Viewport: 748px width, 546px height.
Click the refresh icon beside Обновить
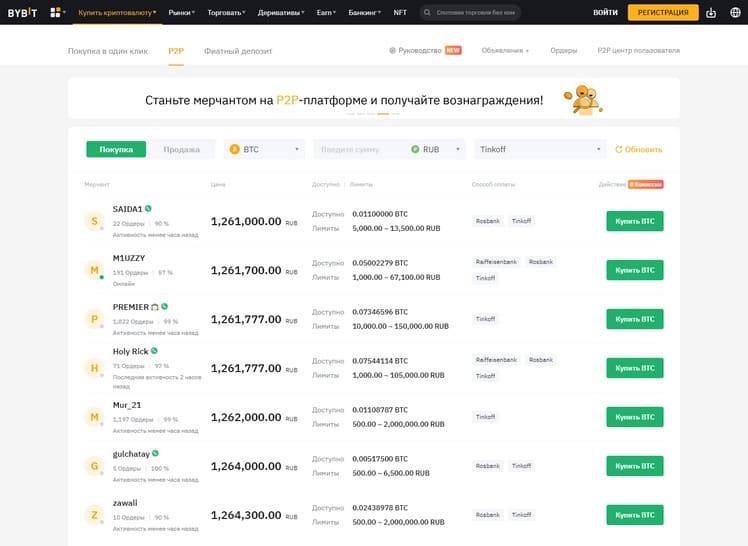tap(619, 149)
